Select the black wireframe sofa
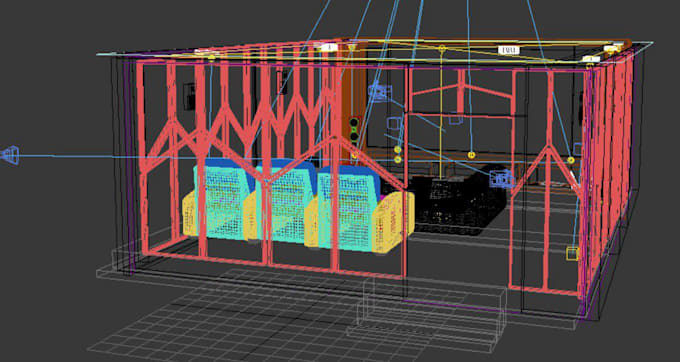680x362 pixels. coord(455,202)
